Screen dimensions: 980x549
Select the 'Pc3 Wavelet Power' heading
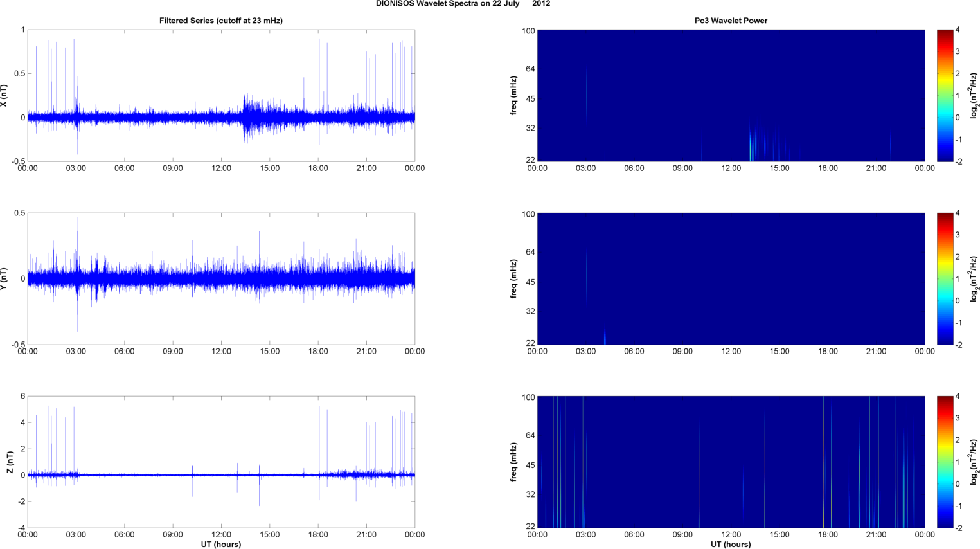tap(731, 21)
